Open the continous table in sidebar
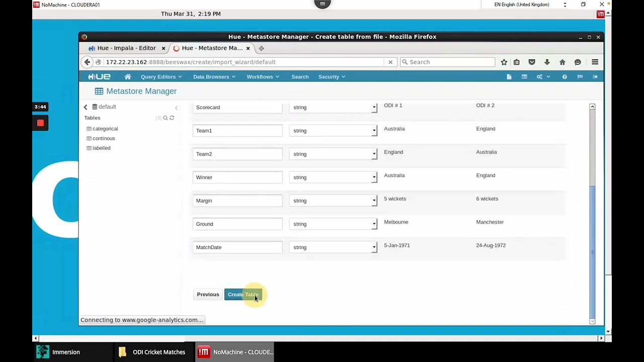Viewport: 644px width, 362px height. pyautogui.click(x=104, y=138)
